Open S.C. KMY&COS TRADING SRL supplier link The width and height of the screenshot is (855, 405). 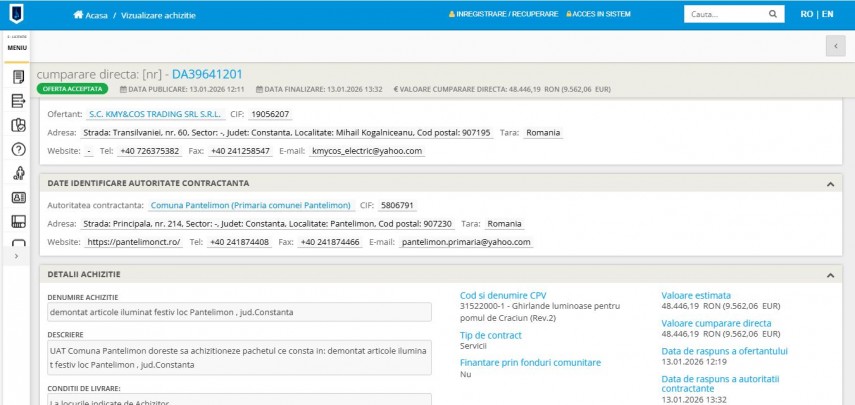coord(141,114)
